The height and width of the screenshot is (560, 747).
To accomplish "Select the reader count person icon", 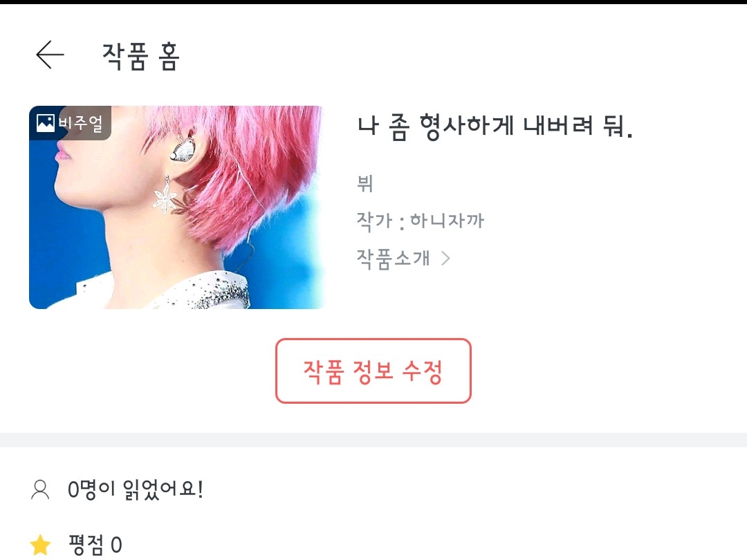I will click(x=40, y=489).
